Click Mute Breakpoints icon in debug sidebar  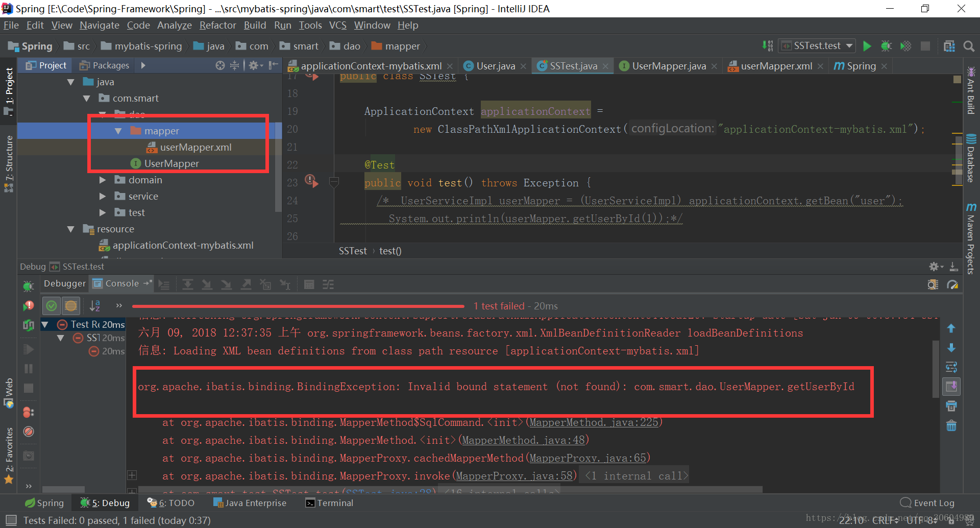pos(29,431)
